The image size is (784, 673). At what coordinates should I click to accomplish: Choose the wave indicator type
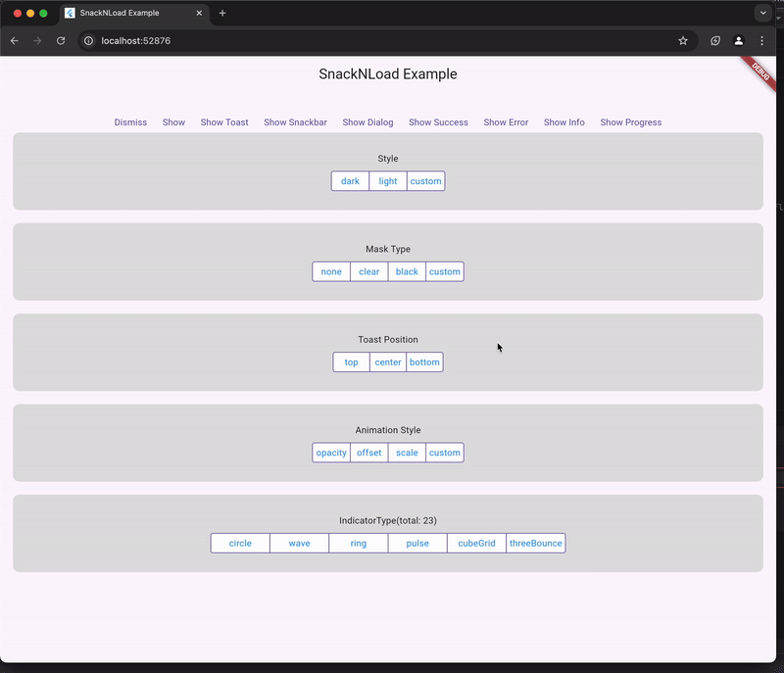299,543
